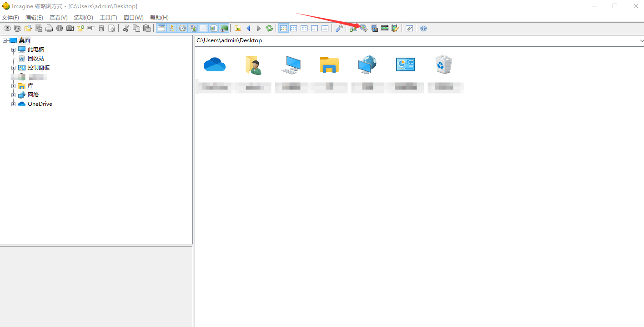The image size is (644, 327).
Task: Click the rename text-field icon
Action: pyautogui.click(x=91, y=28)
